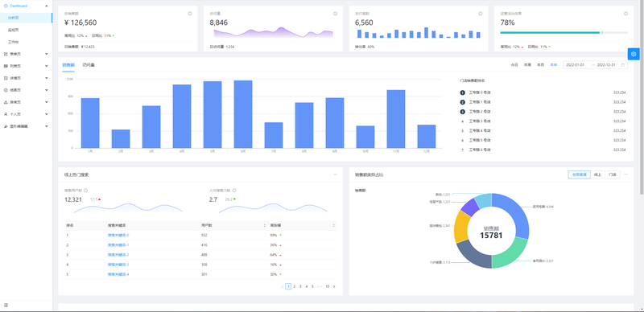Click the sort icon on the 周涨幅 column
The image size is (644, 312).
click(x=333, y=225)
